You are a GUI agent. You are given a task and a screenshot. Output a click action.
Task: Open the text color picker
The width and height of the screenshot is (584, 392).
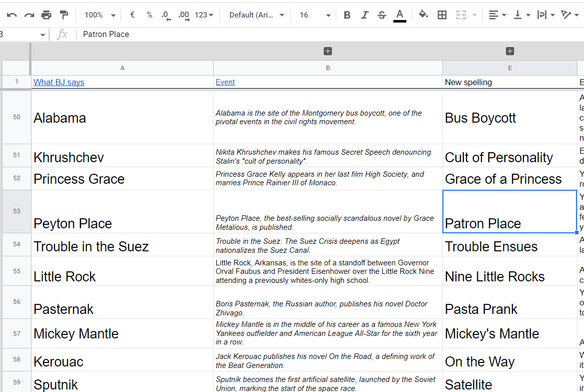coord(400,16)
